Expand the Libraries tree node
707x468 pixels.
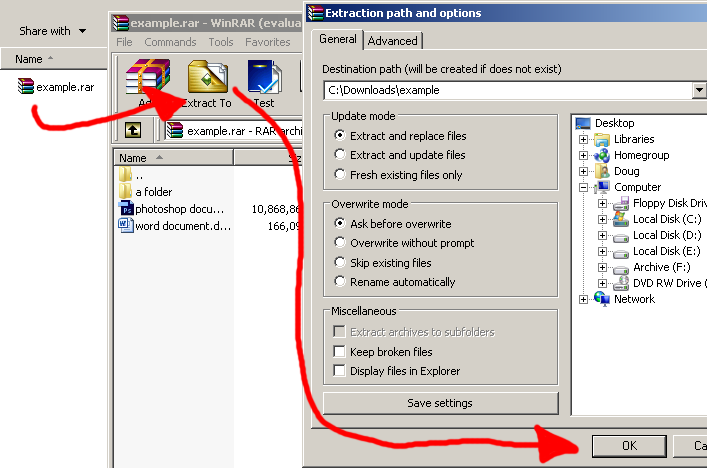[583, 139]
